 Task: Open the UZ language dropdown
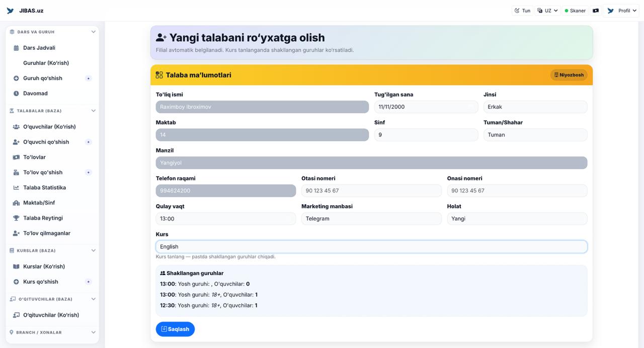pos(547,11)
